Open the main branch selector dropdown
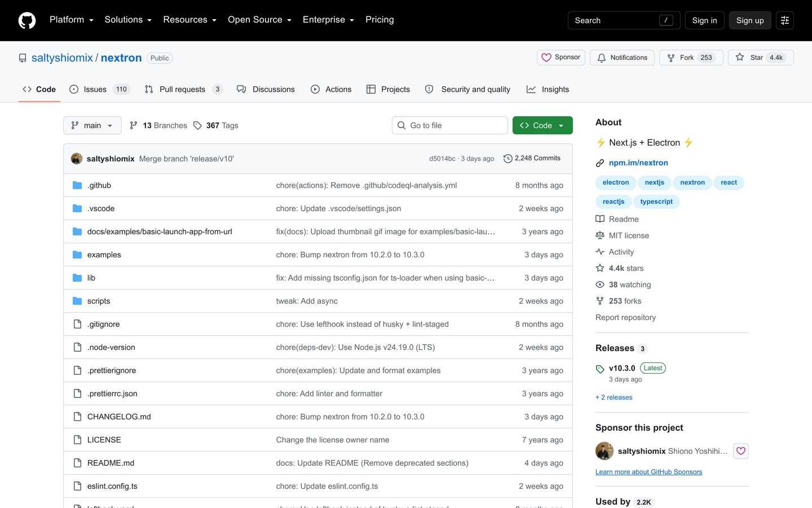 click(92, 125)
